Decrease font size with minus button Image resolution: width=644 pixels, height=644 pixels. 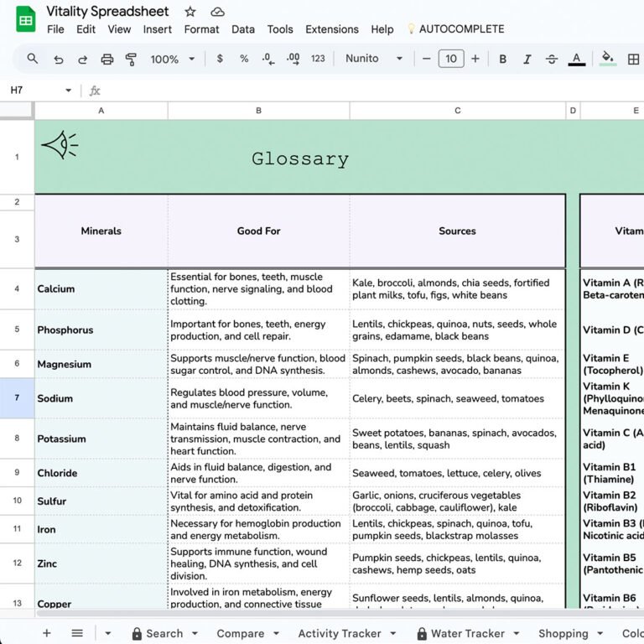(426, 59)
